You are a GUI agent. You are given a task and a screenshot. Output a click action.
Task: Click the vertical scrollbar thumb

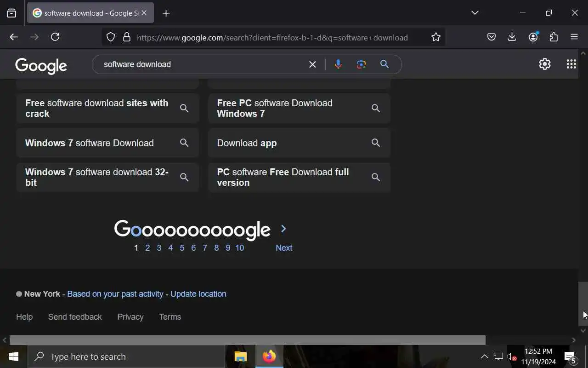tap(583, 304)
